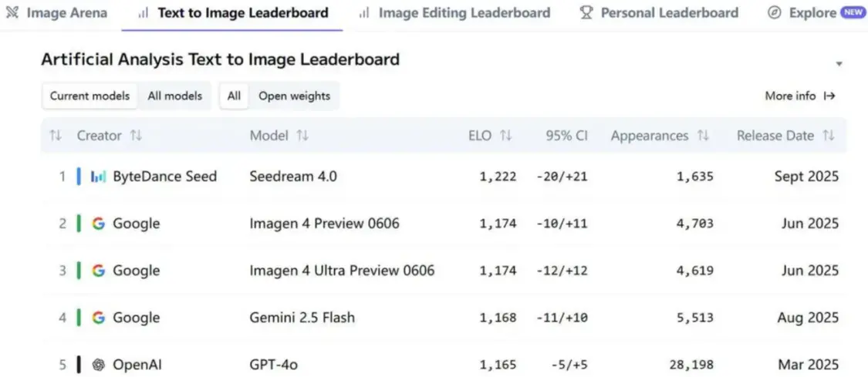868x377 pixels.
Task: Click sort arrows next to Creator header
Action: point(137,136)
